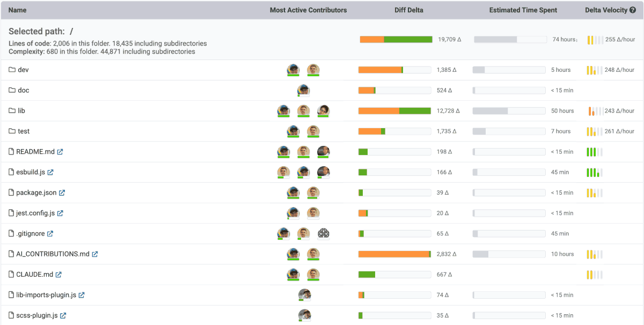Click external link icon next to .gitignore
Viewport: 644px width, 325px height.
[x=50, y=234]
